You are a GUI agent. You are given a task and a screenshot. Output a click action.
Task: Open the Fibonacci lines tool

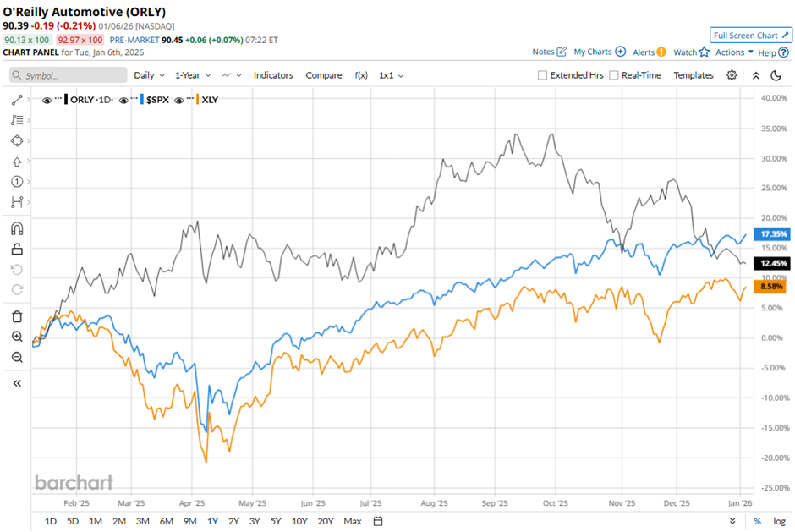[17, 120]
